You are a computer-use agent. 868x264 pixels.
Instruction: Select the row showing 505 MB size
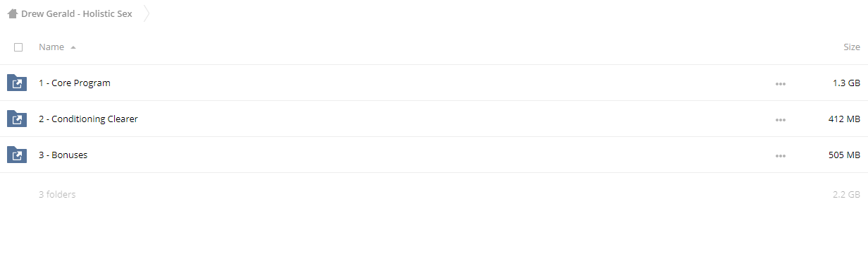[434, 155]
